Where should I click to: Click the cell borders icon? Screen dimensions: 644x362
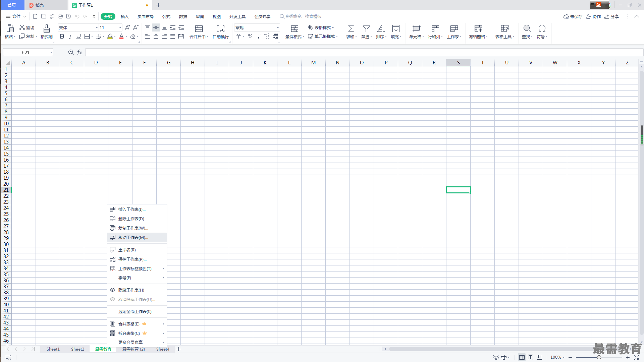[87, 37]
